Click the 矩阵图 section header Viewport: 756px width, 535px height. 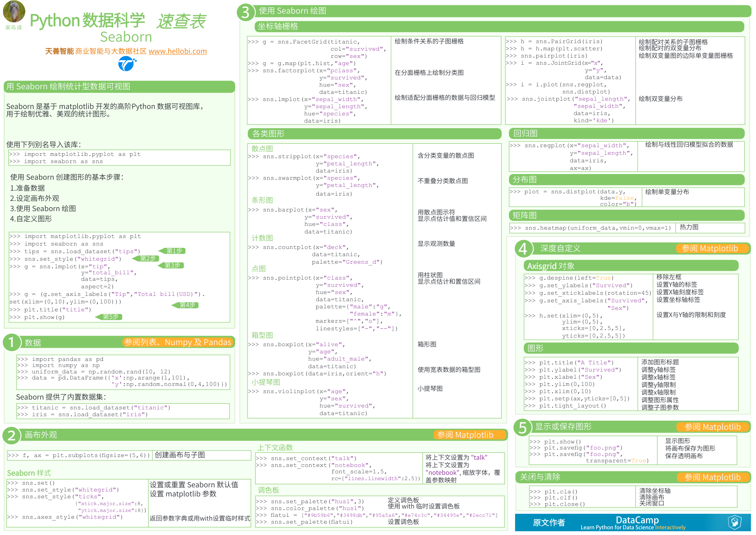524,216
